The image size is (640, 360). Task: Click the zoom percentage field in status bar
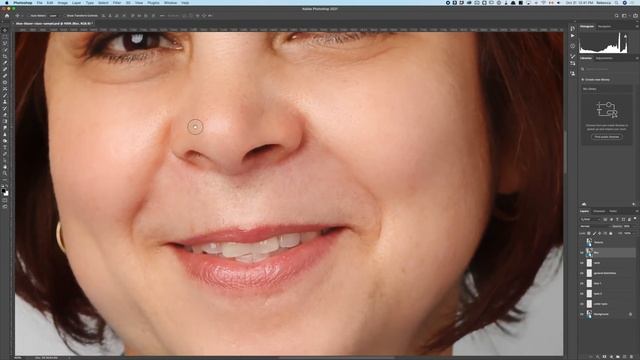coord(18,358)
